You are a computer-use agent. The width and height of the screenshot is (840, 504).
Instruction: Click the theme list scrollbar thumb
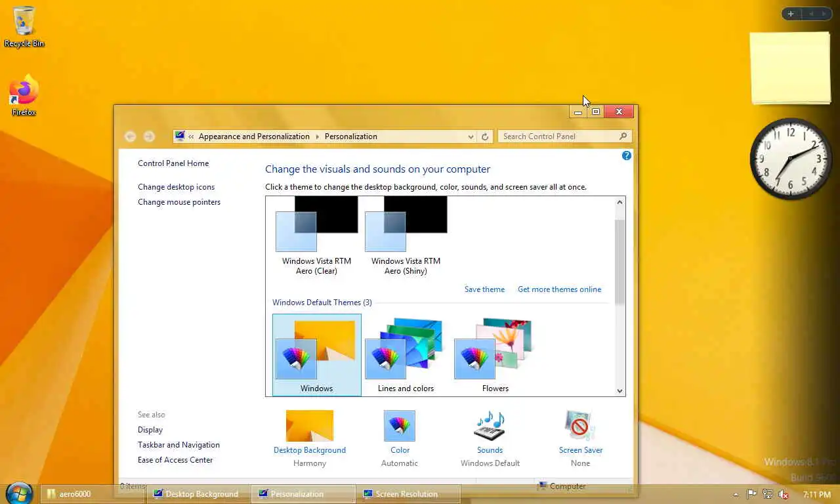(619, 262)
